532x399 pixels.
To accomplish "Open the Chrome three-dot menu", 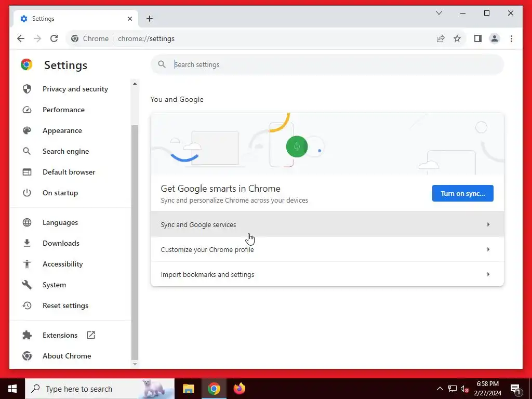I will [x=511, y=38].
